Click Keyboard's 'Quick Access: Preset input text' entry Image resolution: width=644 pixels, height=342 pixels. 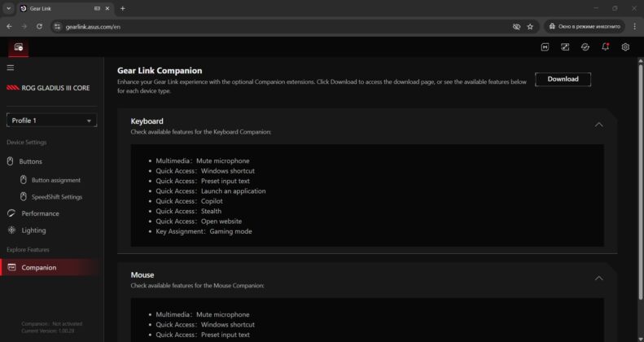point(203,181)
